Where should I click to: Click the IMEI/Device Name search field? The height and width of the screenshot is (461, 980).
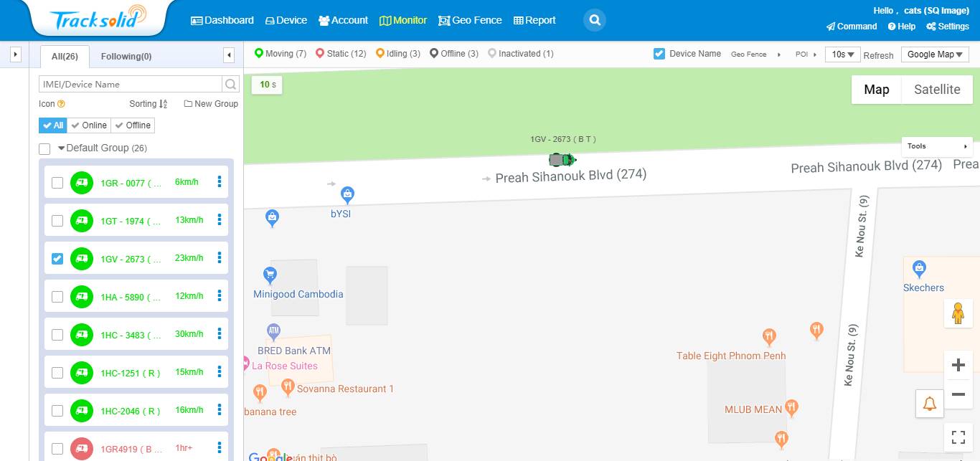click(x=131, y=84)
